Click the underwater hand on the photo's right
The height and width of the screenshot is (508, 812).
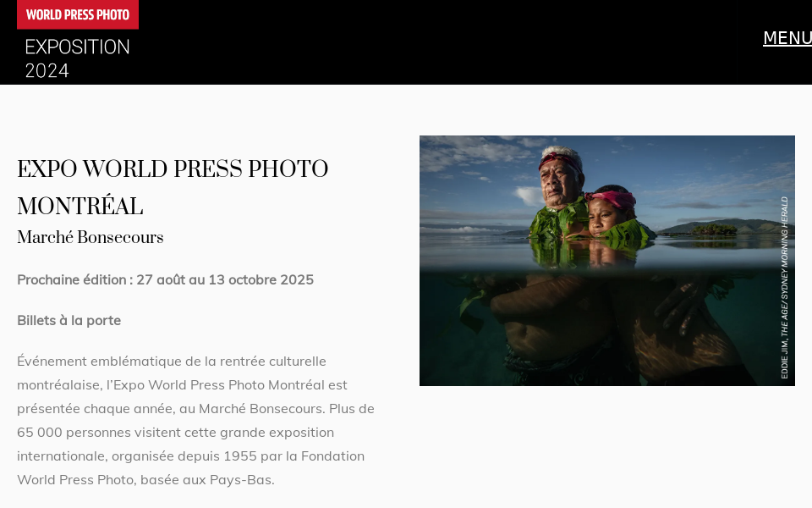[678, 306]
